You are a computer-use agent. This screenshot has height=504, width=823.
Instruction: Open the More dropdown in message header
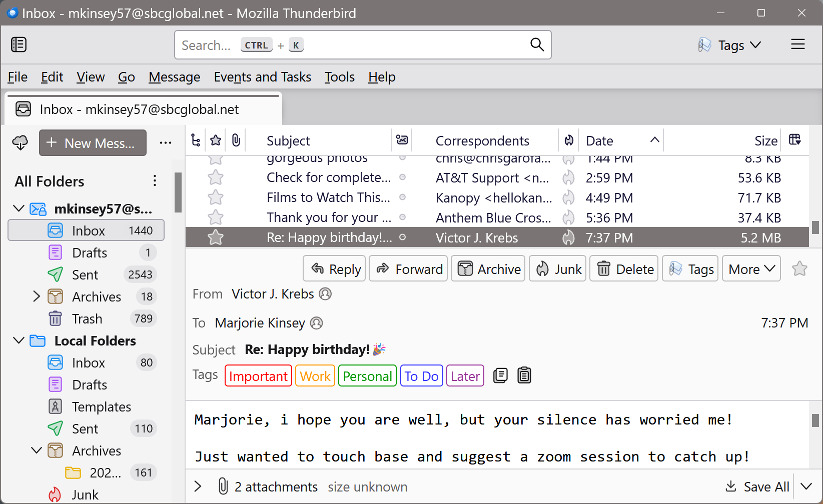[x=751, y=268]
